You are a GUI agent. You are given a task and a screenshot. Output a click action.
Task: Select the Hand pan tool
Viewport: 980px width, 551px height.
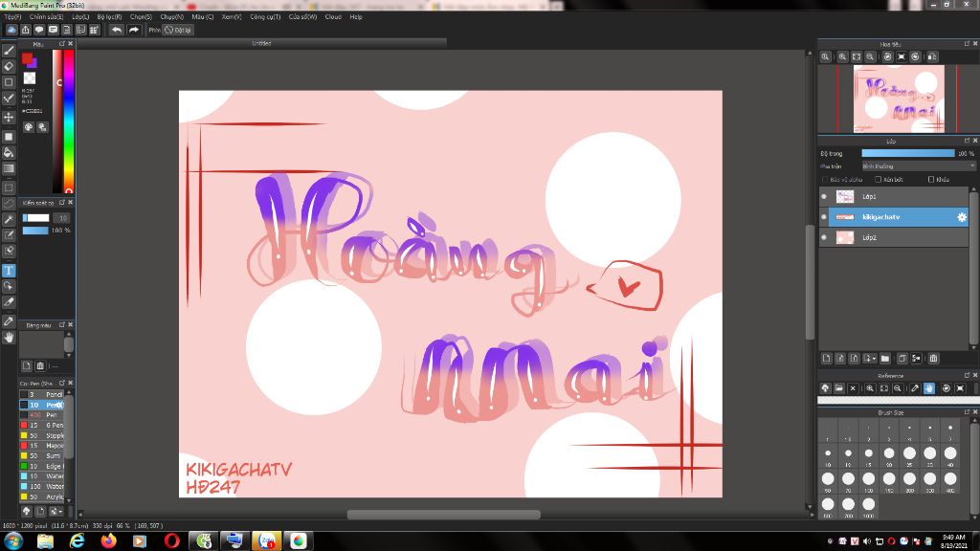[x=9, y=338]
